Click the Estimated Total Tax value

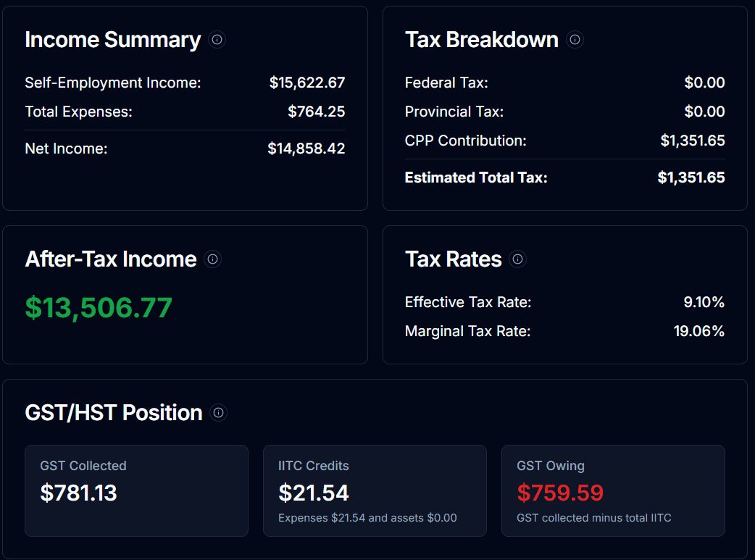coord(691,177)
